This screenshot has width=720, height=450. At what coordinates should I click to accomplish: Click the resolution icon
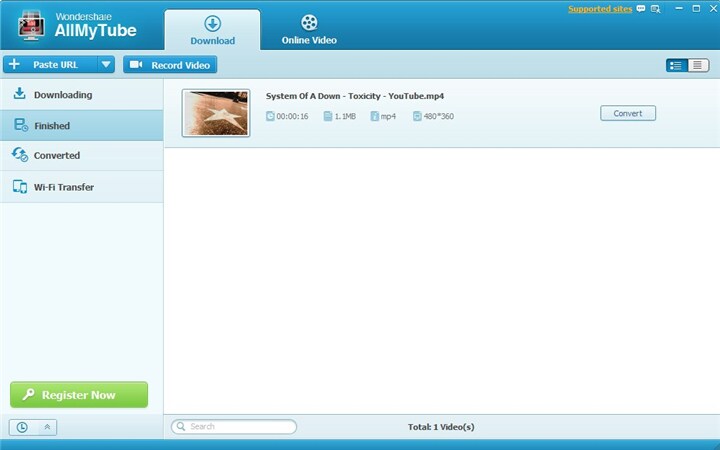pos(417,116)
